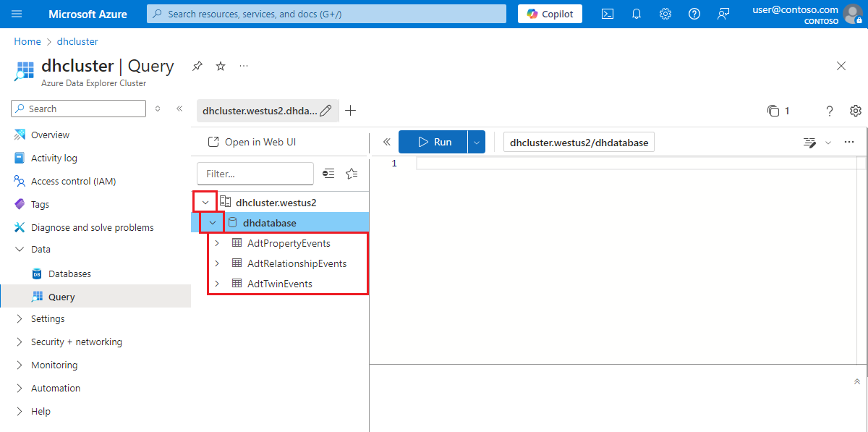Image resolution: width=868 pixels, height=432 pixels.
Task: Collapse the dhcluster.westus2 tree node
Action: click(x=205, y=201)
